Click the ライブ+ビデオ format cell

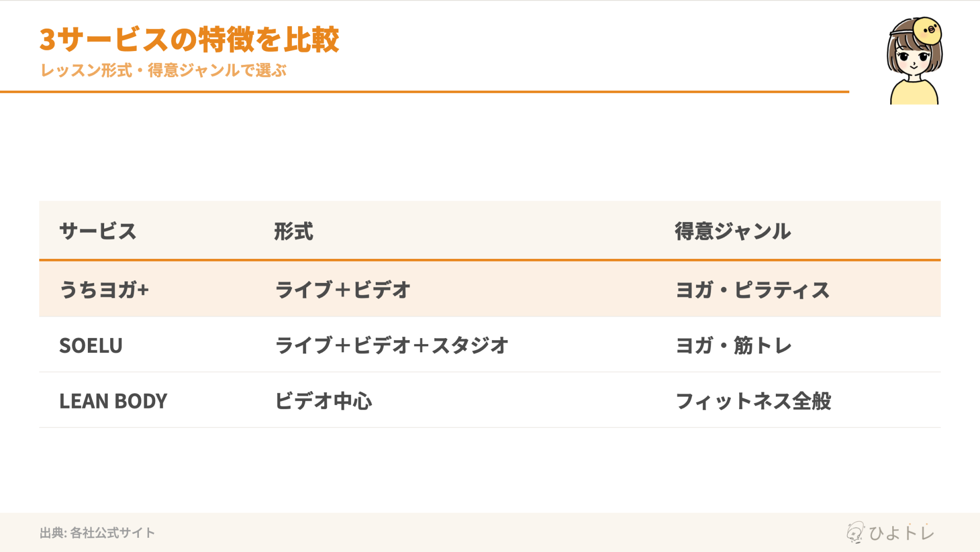tap(342, 290)
